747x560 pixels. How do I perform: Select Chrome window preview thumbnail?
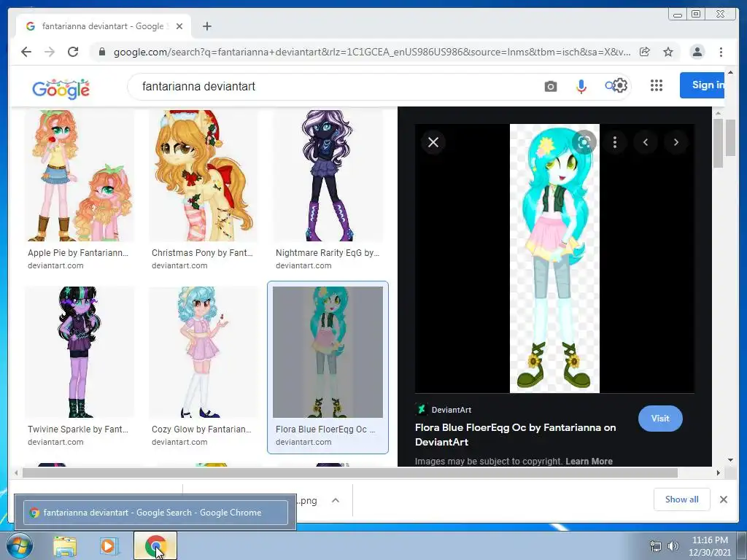(155, 513)
